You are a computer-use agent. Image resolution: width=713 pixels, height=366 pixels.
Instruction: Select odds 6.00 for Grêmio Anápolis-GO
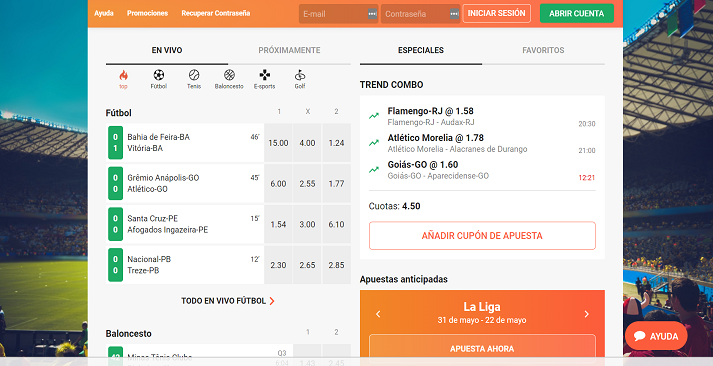[278, 184]
